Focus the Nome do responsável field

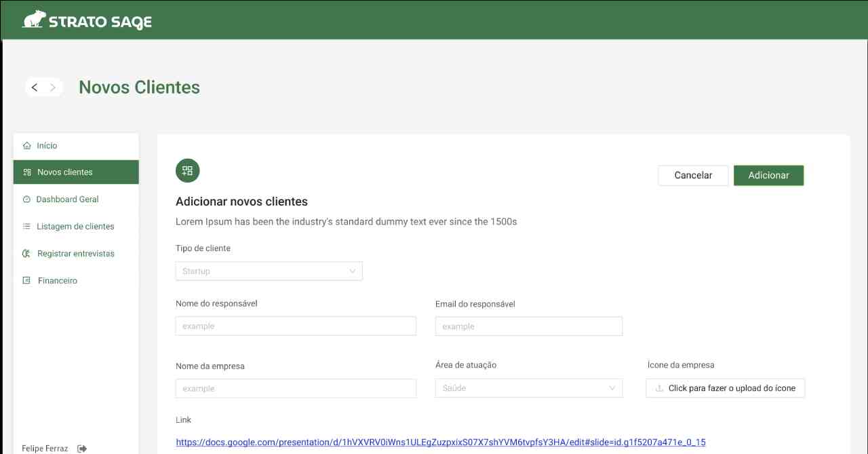point(296,326)
